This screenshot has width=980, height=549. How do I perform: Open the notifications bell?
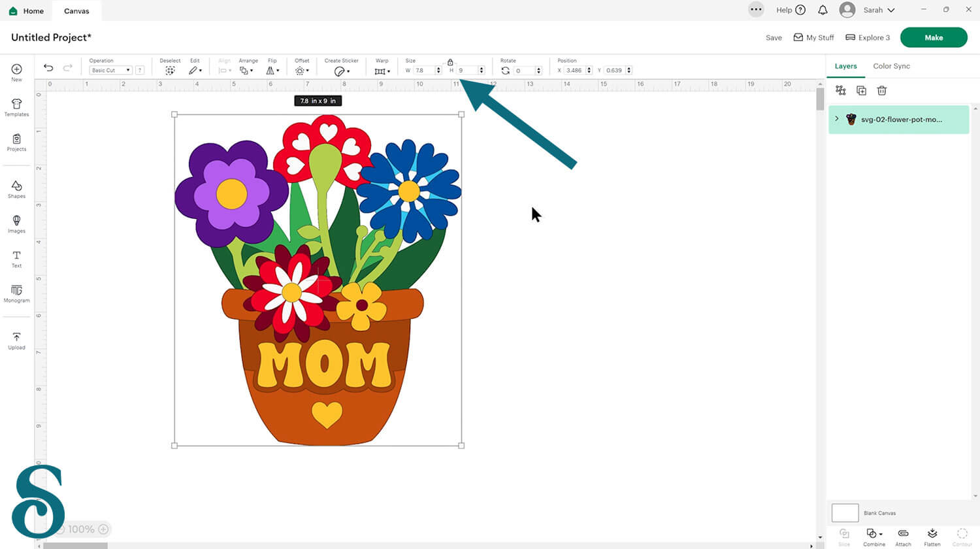point(823,10)
